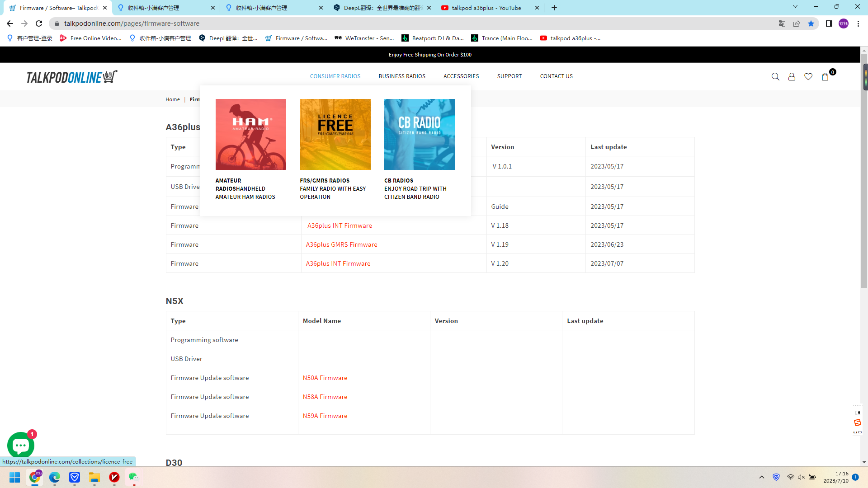Click the bookmark star in address bar
The height and width of the screenshot is (488, 868).
811,23
